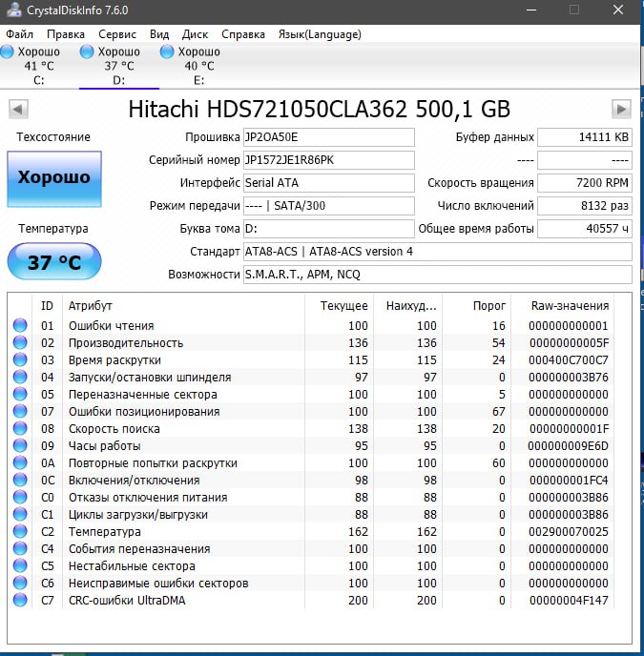Click the Интерфейс field Serial ATA
This screenshot has height=656, width=644.
(329, 183)
